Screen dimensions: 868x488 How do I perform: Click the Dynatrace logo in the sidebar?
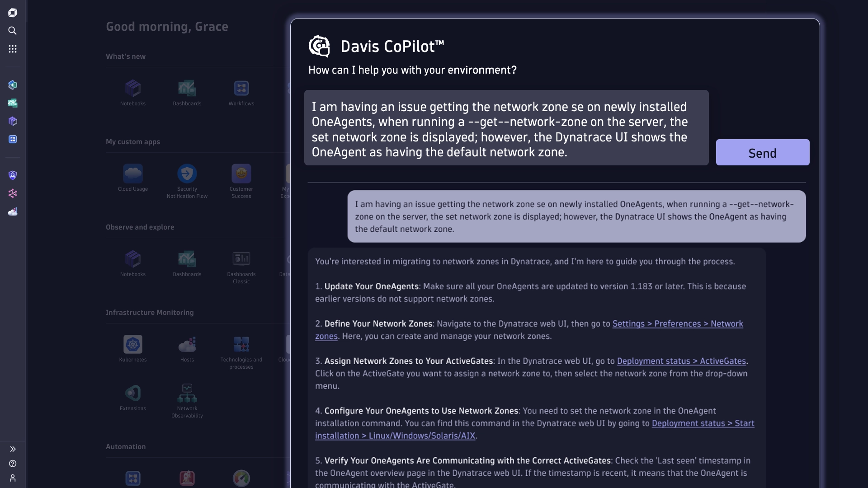[x=13, y=13]
